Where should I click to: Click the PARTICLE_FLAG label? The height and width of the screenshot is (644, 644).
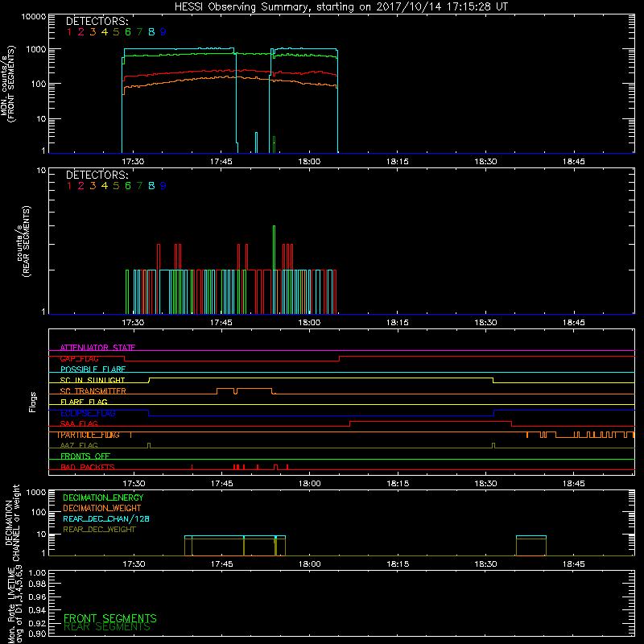click(88, 435)
